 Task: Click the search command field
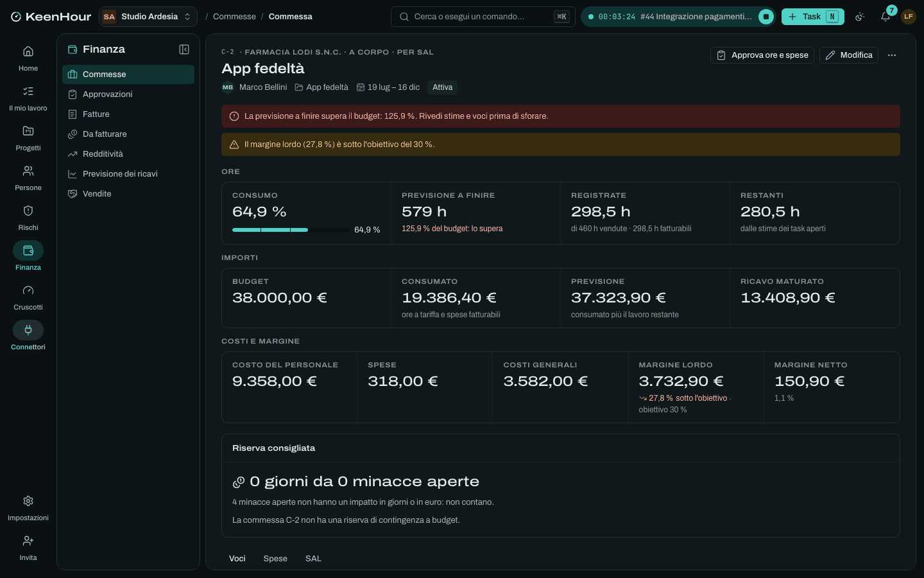(x=483, y=17)
